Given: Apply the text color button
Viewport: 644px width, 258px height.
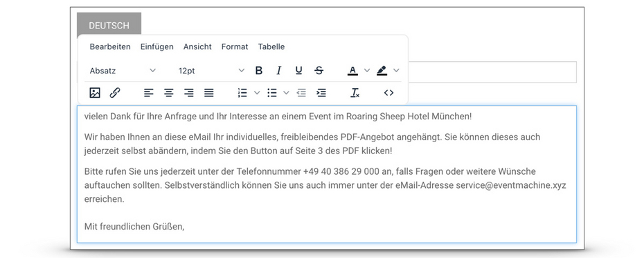Looking at the screenshot, I should pos(352,70).
